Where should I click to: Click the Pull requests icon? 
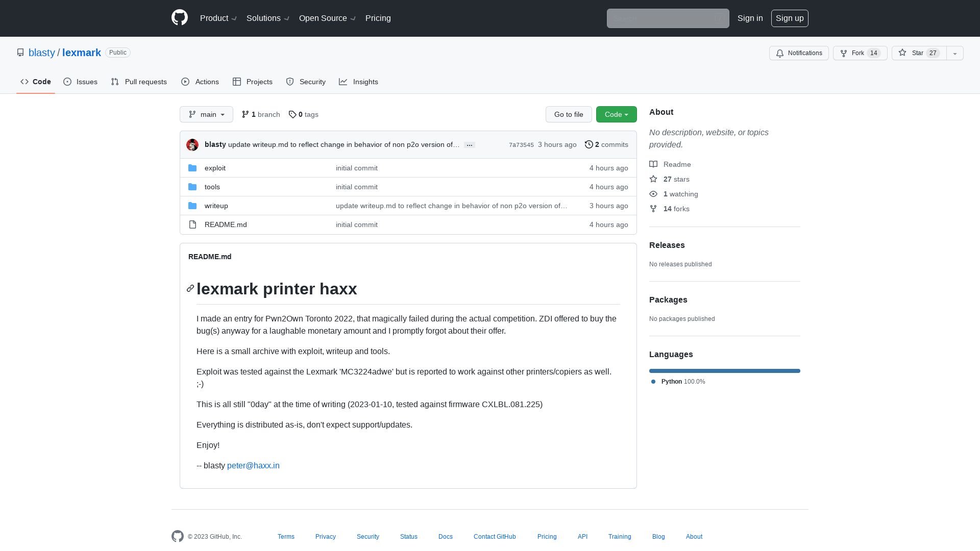[115, 82]
